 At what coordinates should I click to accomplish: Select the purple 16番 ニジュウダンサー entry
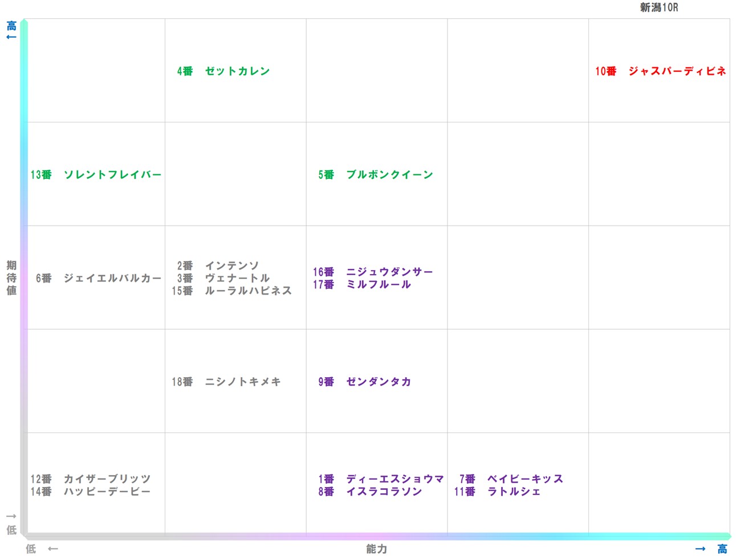(x=373, y=272)
